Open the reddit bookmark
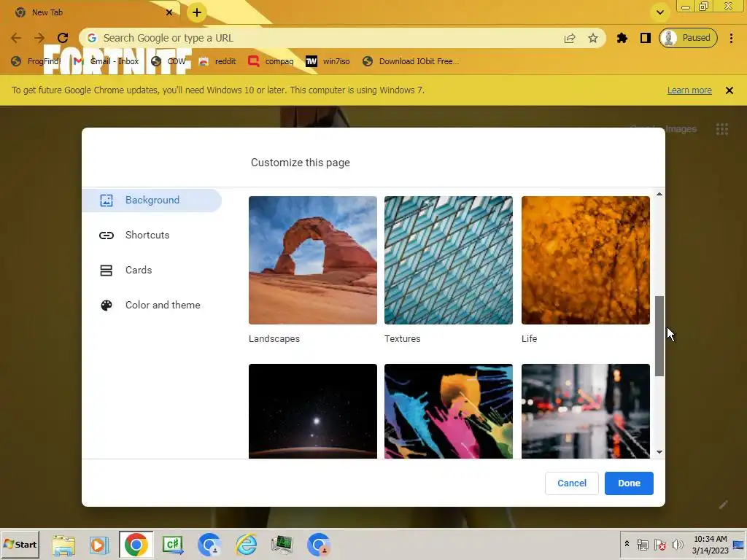This screenshot has width=747, height=560. (x=217, y=61)
